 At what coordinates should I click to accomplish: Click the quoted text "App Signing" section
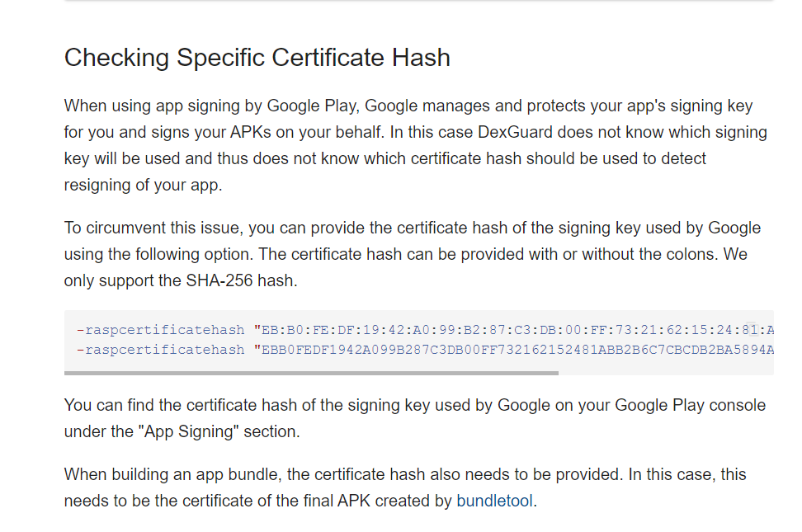219,431
